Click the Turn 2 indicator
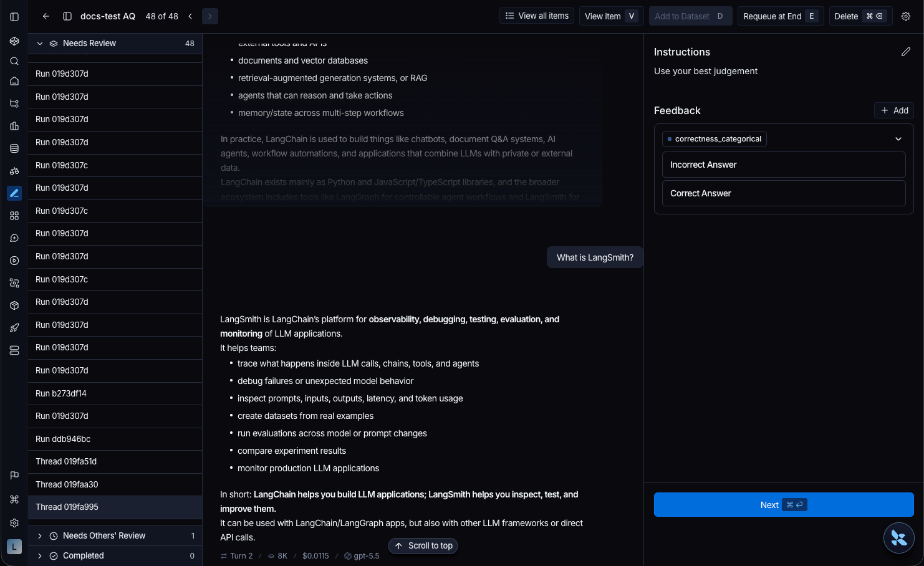Viewport: 924px width, 566px height. tap(237, 556)
